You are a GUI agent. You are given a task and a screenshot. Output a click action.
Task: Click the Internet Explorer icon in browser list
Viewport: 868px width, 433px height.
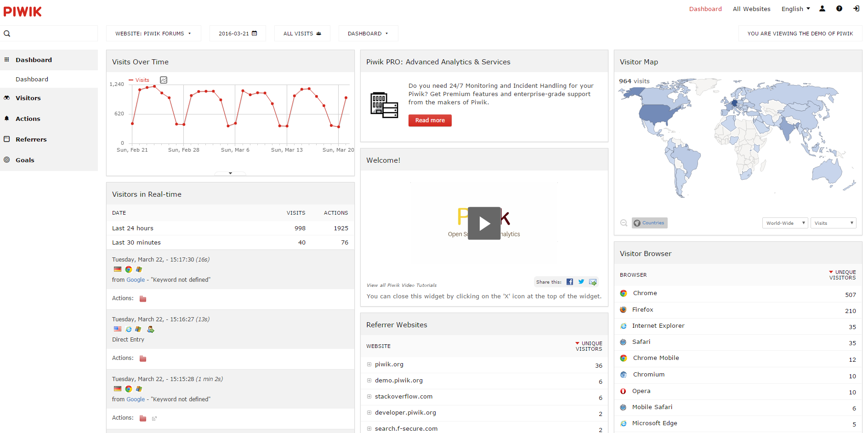623,326
